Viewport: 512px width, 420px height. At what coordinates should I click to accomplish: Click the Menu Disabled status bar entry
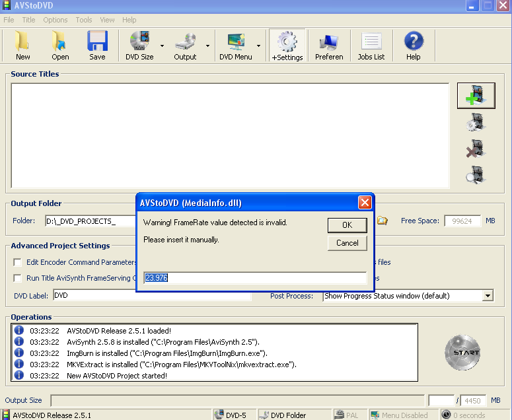pyautogui.click(x=404, y=415)
